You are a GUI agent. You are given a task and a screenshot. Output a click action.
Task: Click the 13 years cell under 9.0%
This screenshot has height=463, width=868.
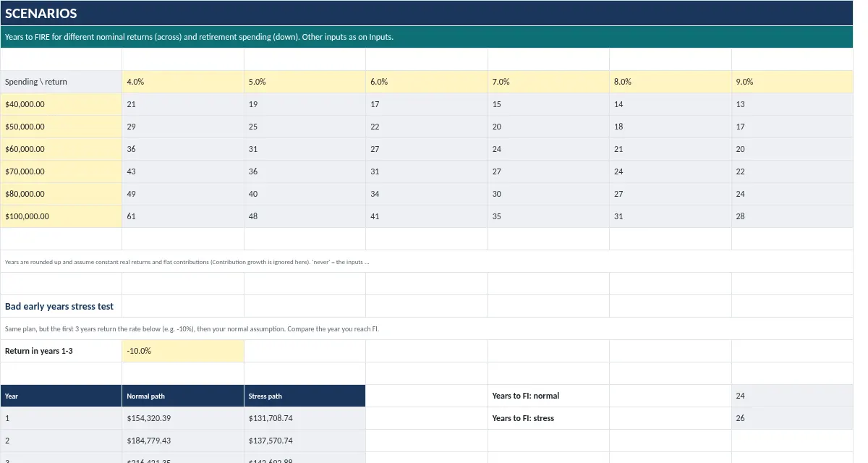[793, 104]
